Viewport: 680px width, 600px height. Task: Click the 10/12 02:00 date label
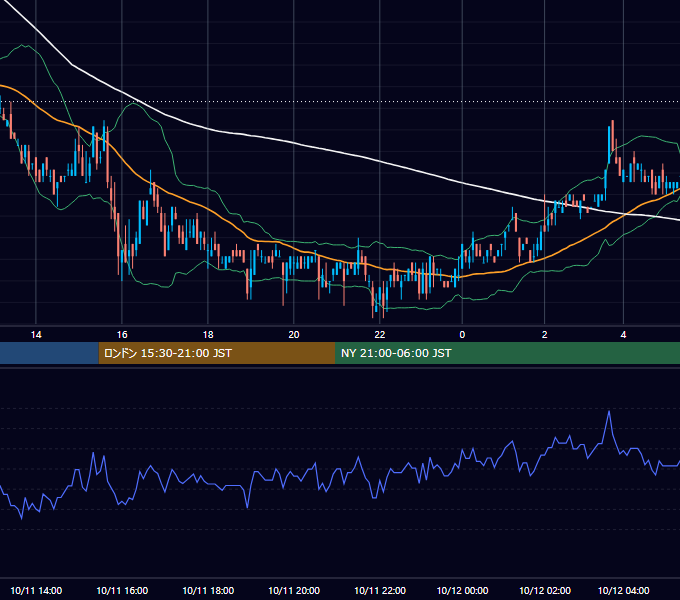tap(545, 590)
